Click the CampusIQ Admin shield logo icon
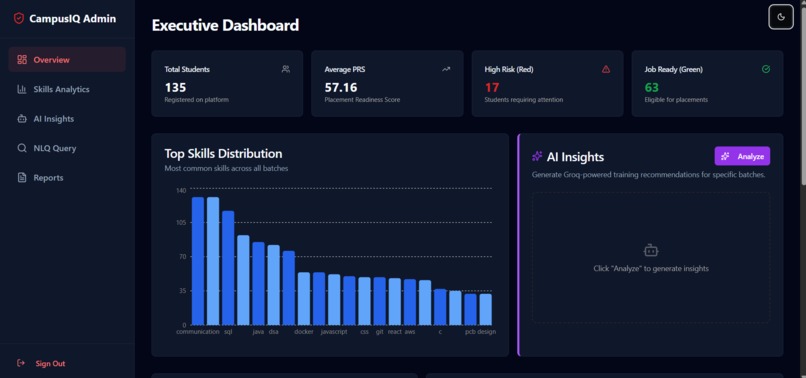This screenshot has width=806, height=378. click(x=19, y=19)
